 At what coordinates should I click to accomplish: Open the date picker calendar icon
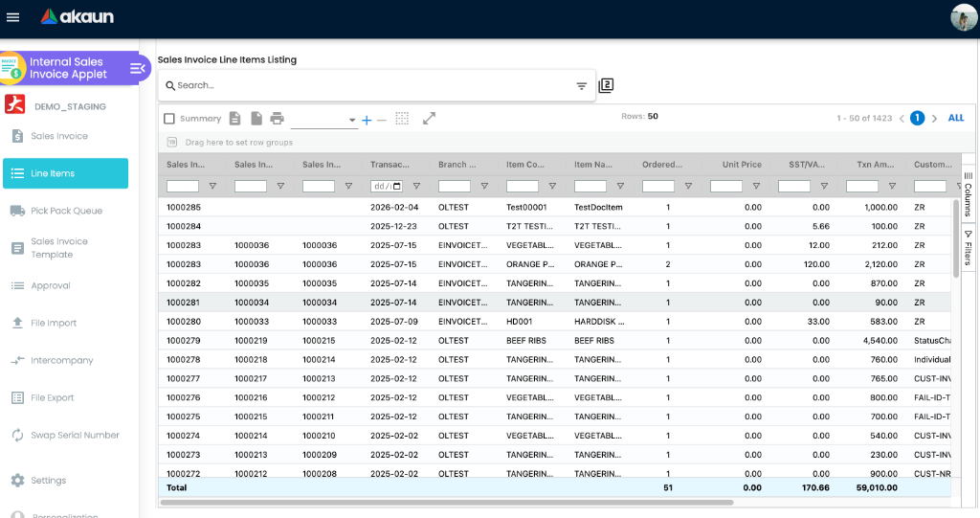tap(397, 187)
